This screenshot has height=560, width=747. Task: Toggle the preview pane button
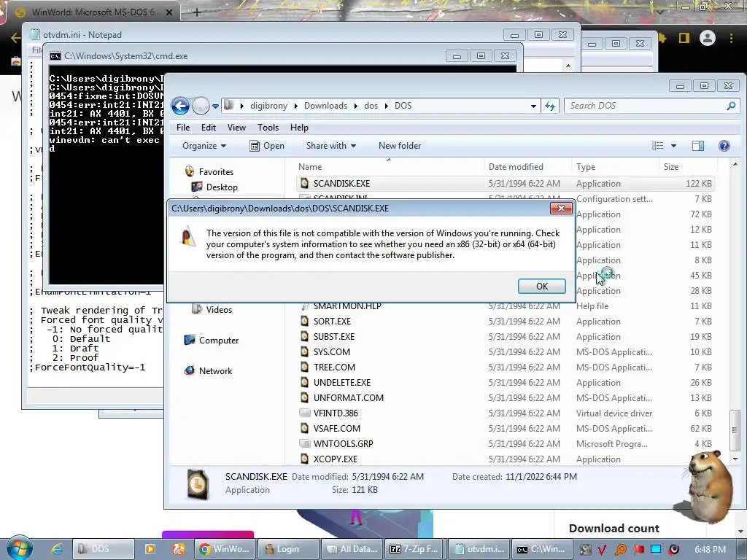(x=698, y=146)
